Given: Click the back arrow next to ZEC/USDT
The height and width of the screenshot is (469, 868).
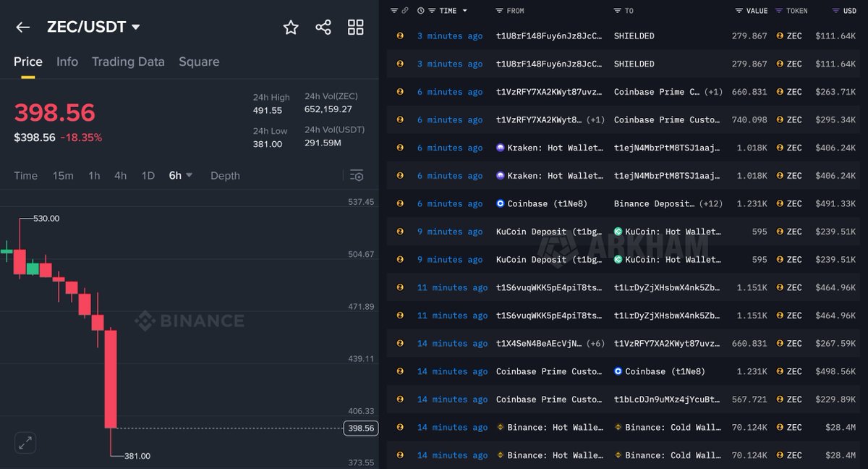Looking at the screenshot, I should tap(22, 27).
